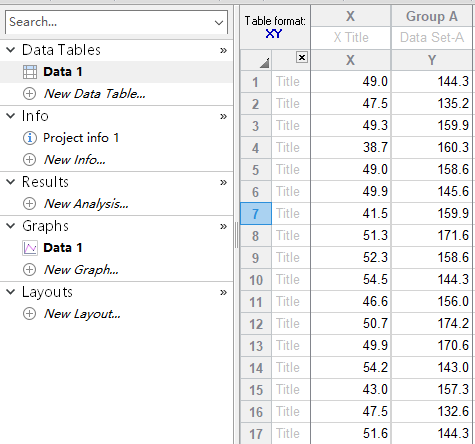This screenshot has width=475, height=444.
Task: Click plus icon beside New Data Table
Action: pyautogui.click(x=29, y=94)
